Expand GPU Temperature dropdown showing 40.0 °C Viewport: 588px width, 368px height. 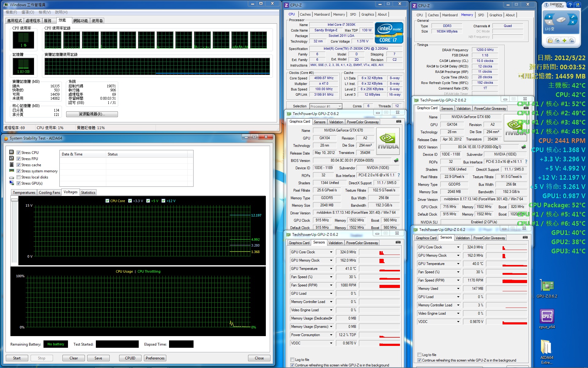tap(458, 264)
